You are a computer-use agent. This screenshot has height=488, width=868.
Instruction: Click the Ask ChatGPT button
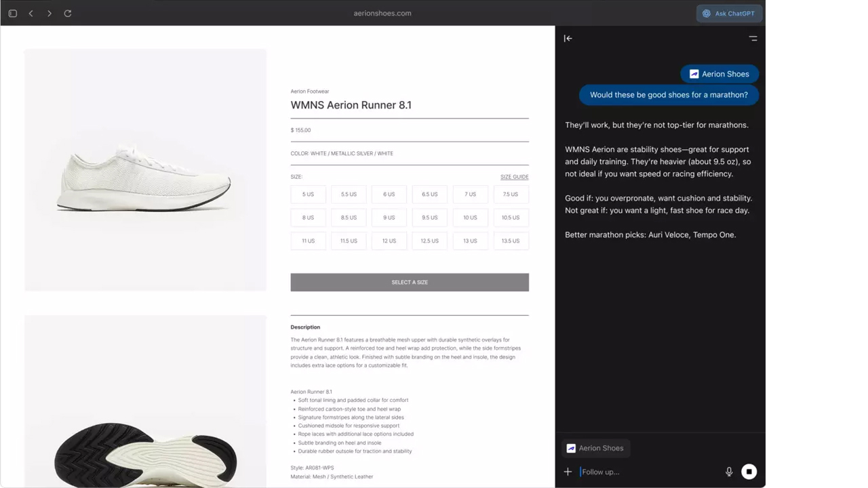pos(730,14)
